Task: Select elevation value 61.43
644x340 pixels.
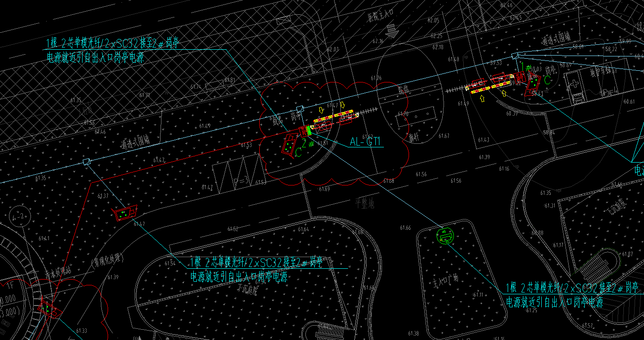Action: tap(483, 140)
